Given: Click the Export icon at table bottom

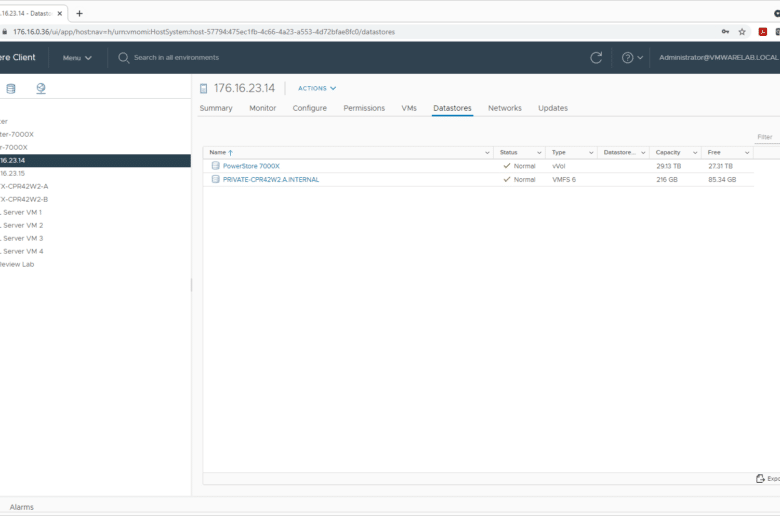Looking at the screenshot, I should pos(760,478).
